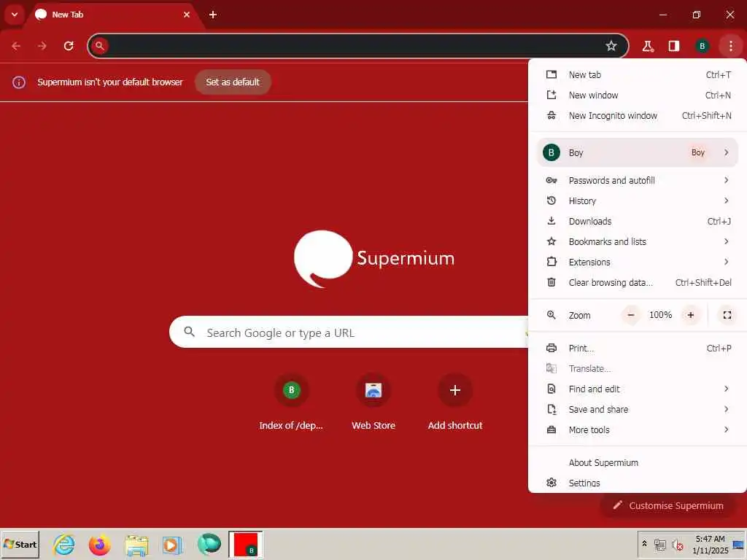747x560 pixels.
Task: Show hidden tray icons arrow
Action: point(645,543)
